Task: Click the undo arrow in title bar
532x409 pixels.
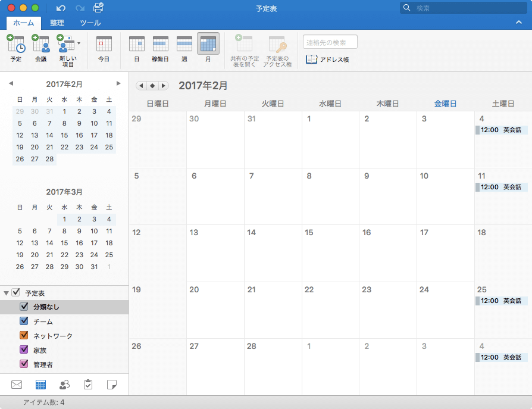Action: (61, 8)
